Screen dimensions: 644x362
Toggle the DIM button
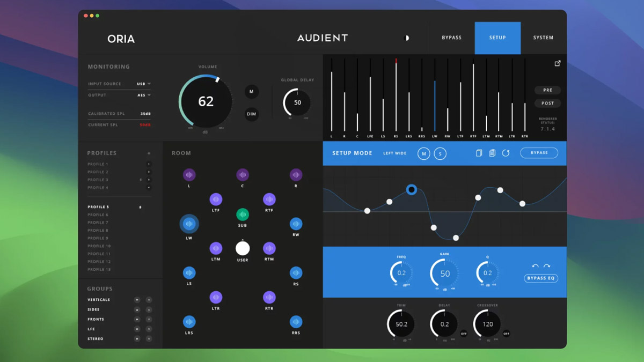pos(251,114)
